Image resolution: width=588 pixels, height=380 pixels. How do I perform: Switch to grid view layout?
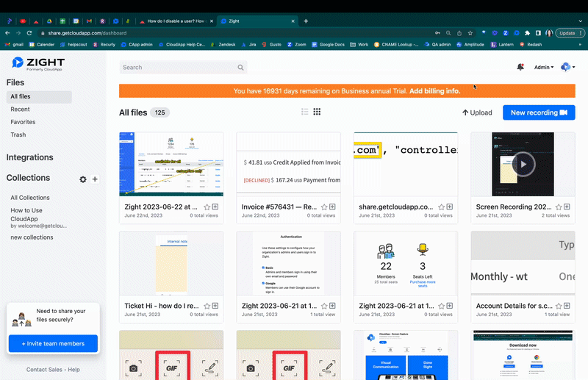(317, 112)
